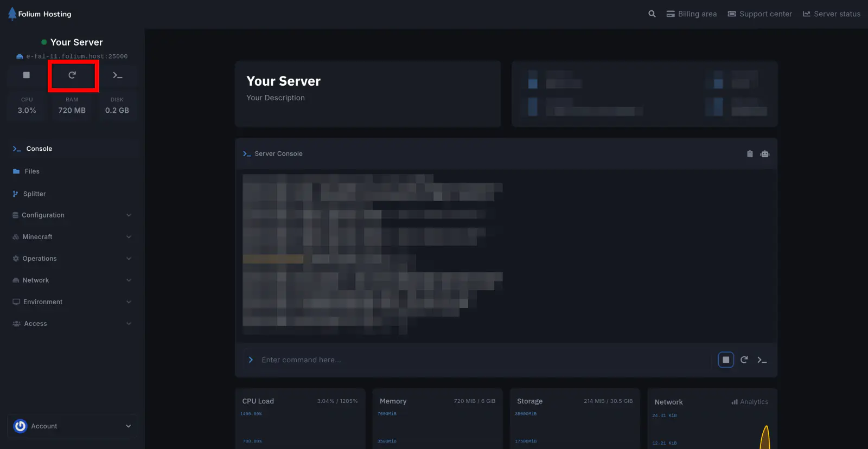Open Network Analytics link
This screenshot has height=449, width=868.
pyautogui.click(x=750, y=402)
